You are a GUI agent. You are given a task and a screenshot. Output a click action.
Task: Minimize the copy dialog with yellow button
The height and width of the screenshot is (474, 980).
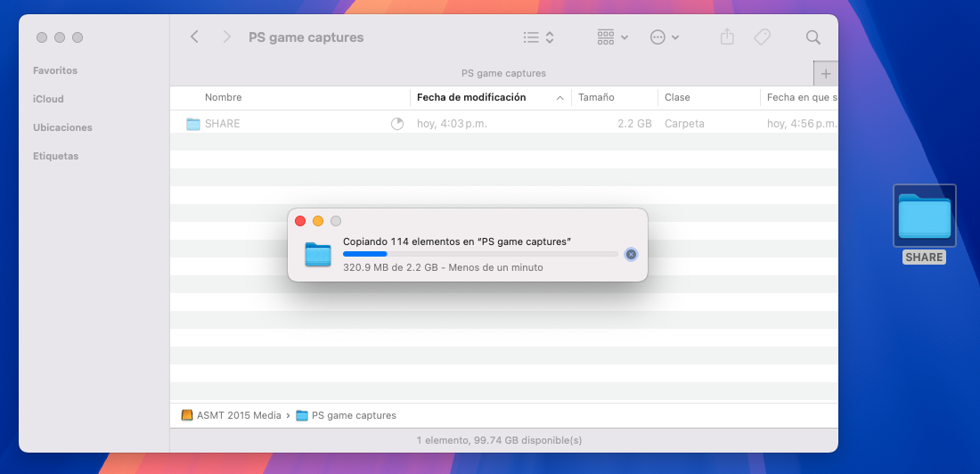click(x=318, y=221)
